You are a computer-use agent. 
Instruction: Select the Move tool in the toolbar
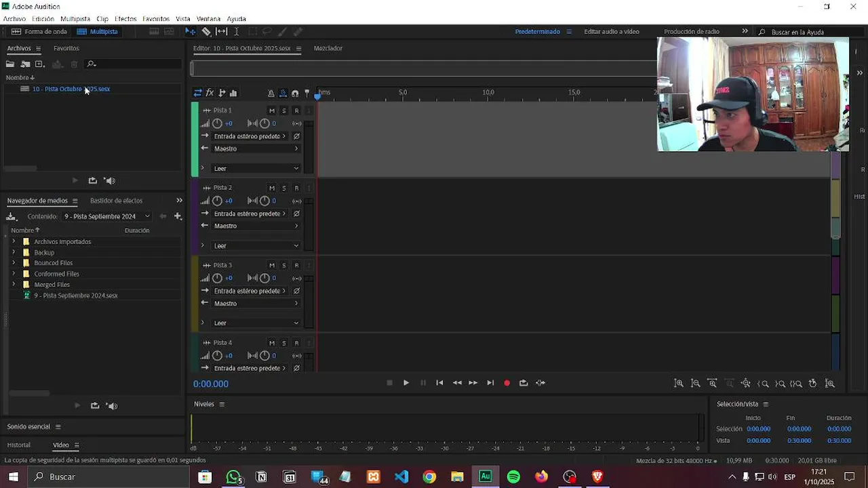pos(191,31)
